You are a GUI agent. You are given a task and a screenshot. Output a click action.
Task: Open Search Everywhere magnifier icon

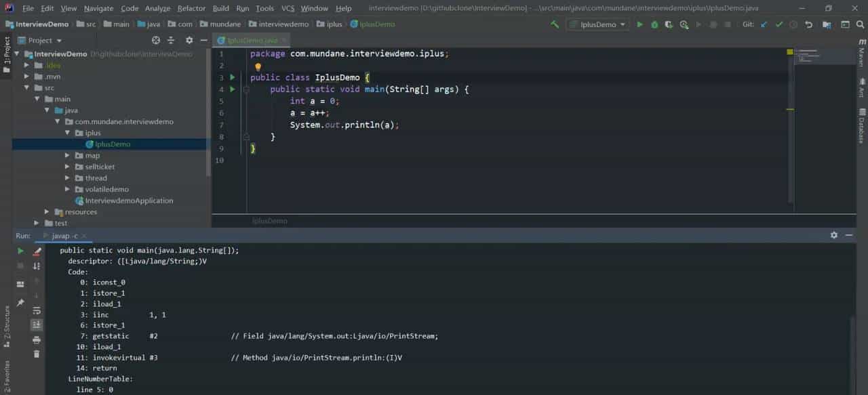[860, 24]
